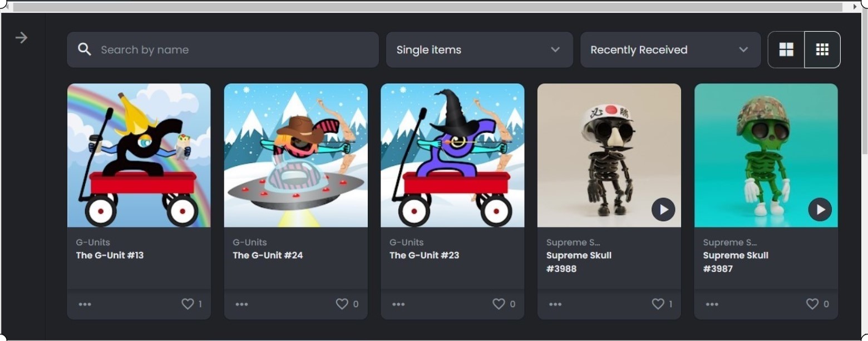
Task: Favorite The G-Unit #13 with heart icon
Action: tap(188, 304)
